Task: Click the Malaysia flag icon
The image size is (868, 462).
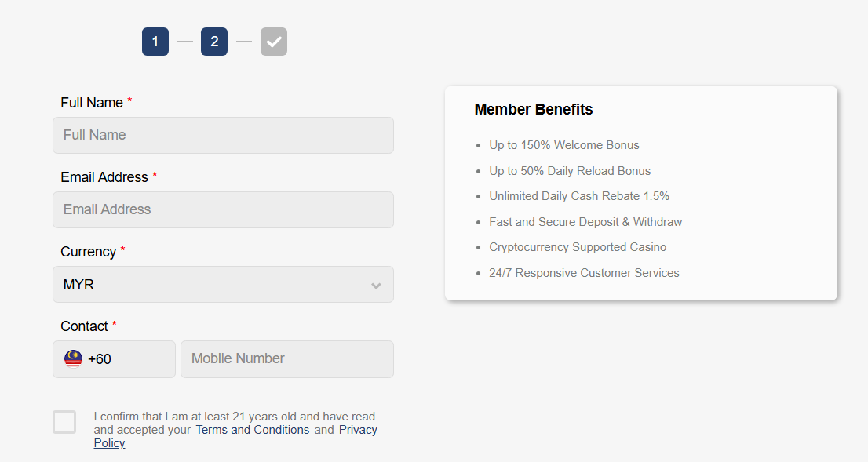Action: (x=73, y=359)
